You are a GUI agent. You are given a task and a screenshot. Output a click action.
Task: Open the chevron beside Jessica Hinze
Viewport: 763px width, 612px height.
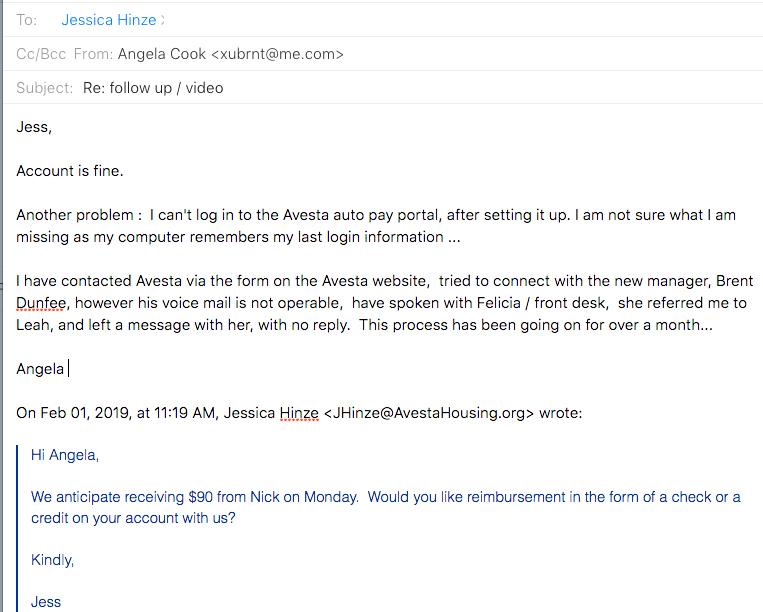click(x=162, y=20)
